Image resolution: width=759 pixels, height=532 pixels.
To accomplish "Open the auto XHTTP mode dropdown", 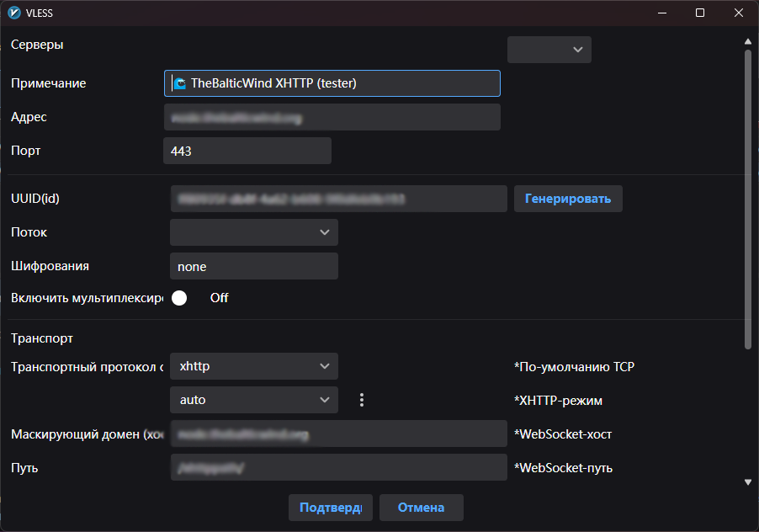I will (x=253, y=400).
